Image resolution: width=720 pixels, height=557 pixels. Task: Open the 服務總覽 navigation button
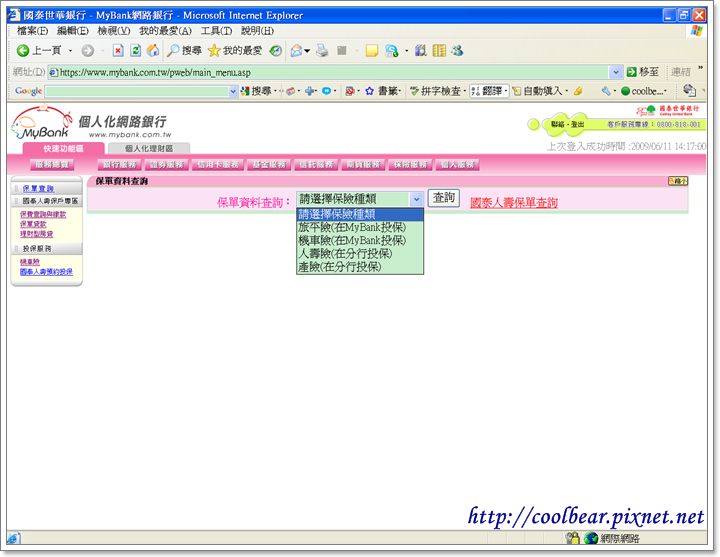point(52,164)
